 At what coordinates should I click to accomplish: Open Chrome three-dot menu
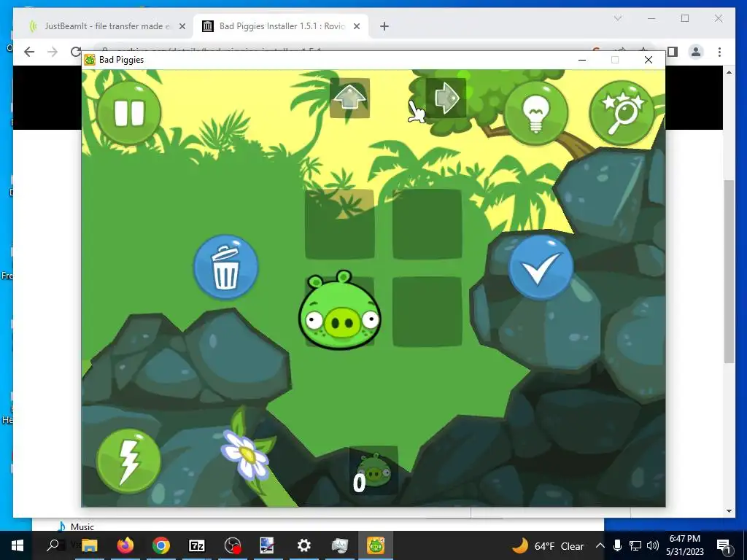point(719,52)
